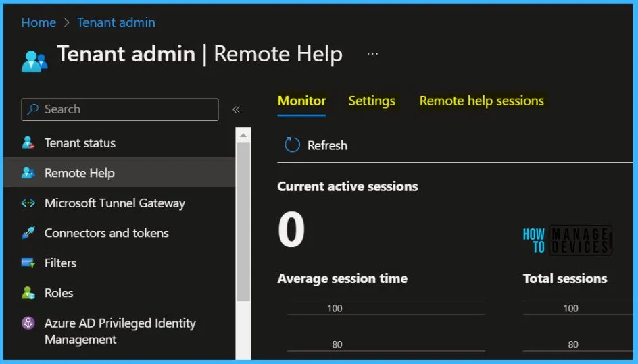
Task: Open the Remote help sessions tab
Action: 481,101
